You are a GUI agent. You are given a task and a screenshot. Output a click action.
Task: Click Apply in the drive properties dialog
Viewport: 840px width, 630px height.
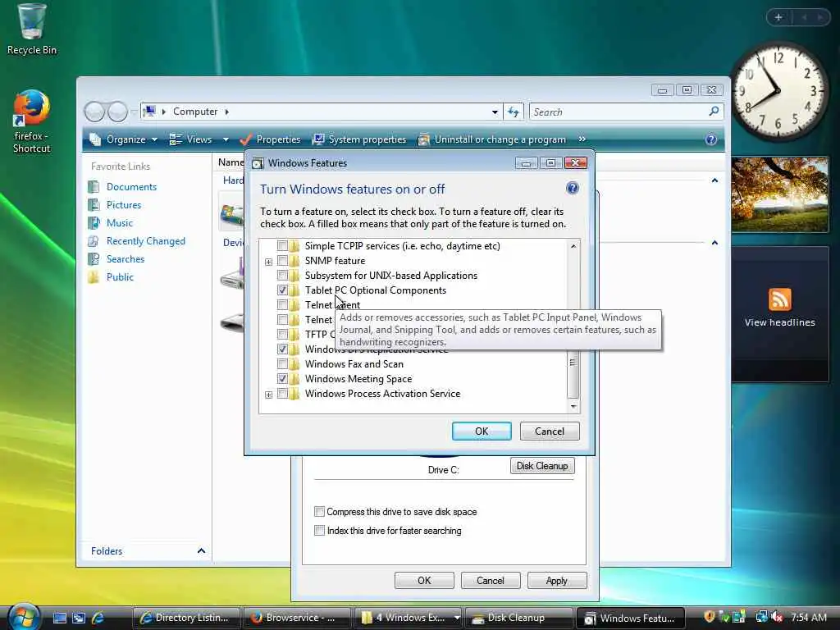click(557, 580)
